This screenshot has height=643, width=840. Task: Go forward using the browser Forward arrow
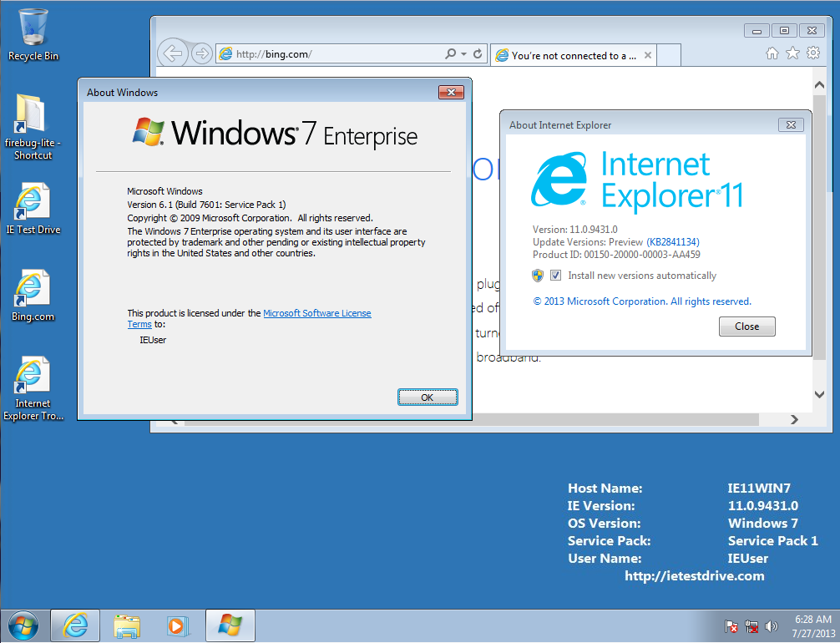[x=202, y=53]
